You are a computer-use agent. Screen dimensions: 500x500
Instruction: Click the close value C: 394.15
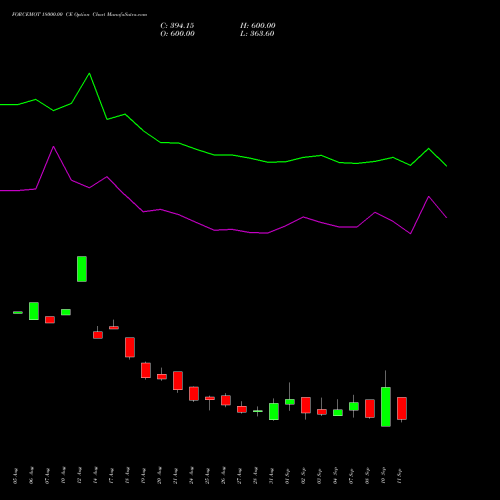tap(177, 26)
